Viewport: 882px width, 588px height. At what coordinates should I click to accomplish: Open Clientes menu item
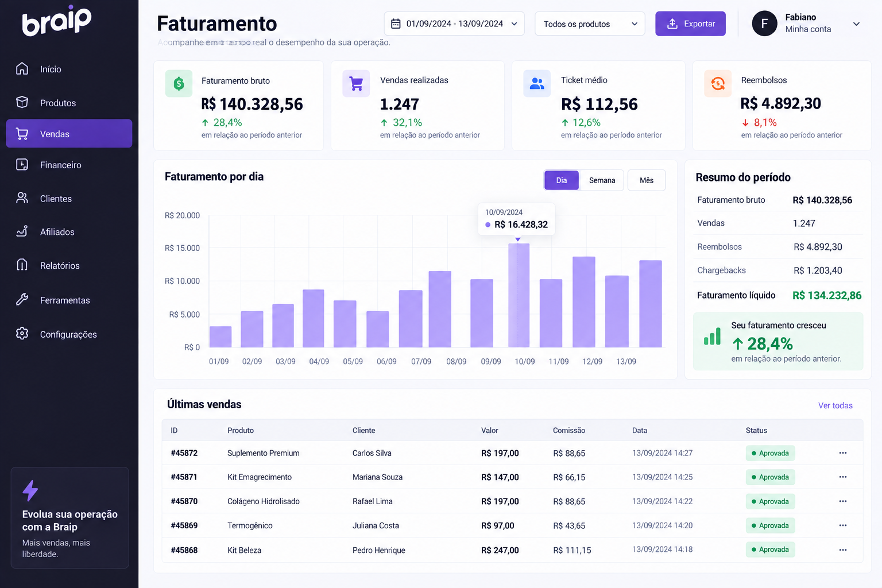click(69, 199)
